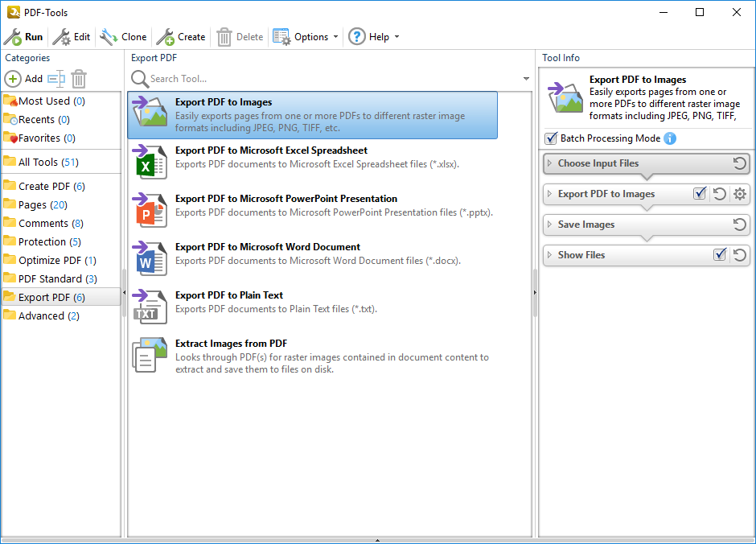The width and height of the screenshot is (756, 544).
Task: Click the Search Tool input field
Action: [x=330, y=79]
